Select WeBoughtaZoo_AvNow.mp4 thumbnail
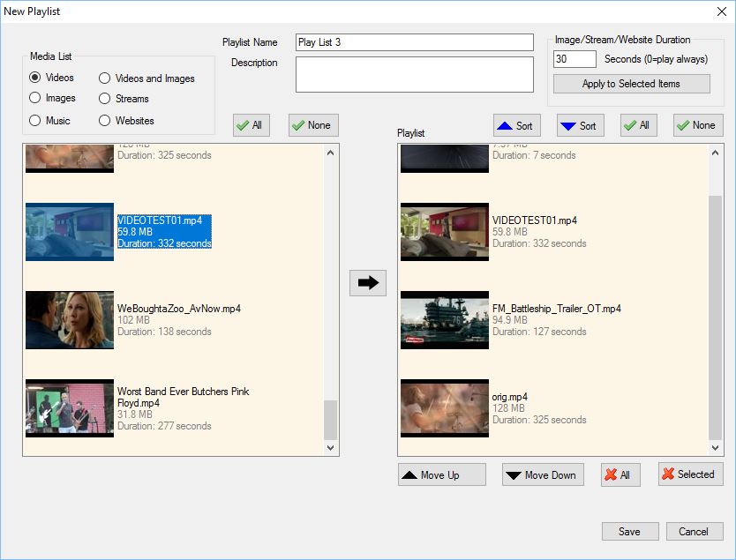The width and height of the screenshot is (736, 560). pyautogui.click(x=70, y=320)
